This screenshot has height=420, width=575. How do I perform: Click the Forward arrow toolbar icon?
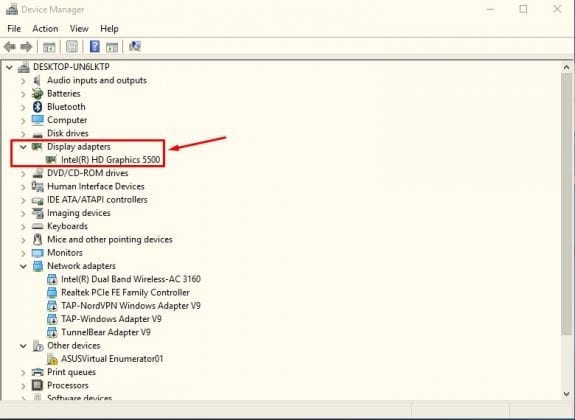click(26, 47)
